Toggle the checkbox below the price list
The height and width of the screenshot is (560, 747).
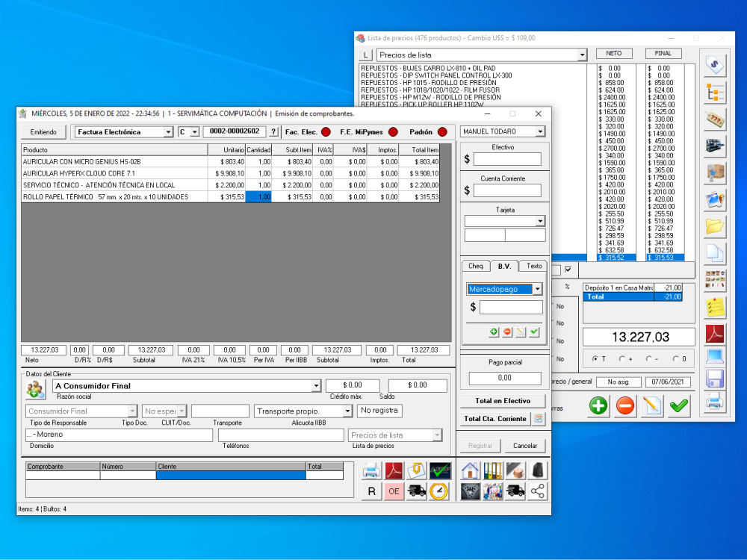[x=568, y=270]
